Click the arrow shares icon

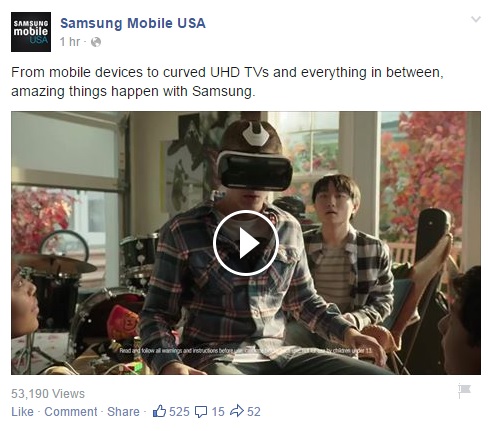(237, 411)
